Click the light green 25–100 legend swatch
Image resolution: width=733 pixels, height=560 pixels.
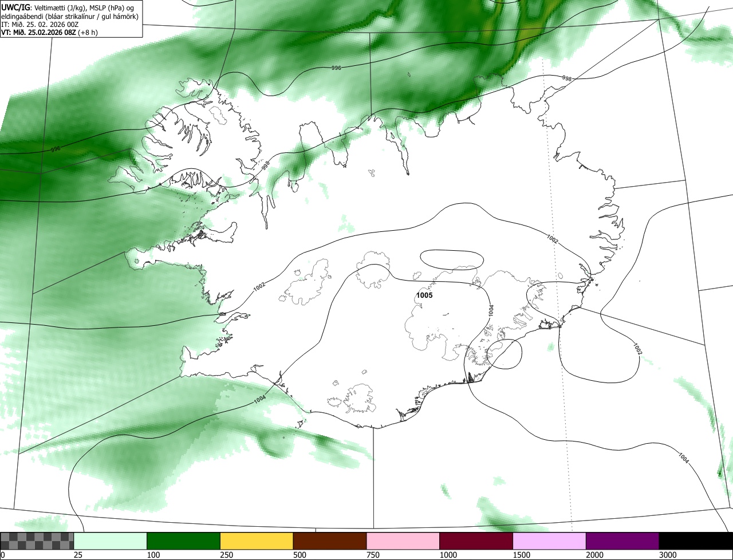coord(111,541)
